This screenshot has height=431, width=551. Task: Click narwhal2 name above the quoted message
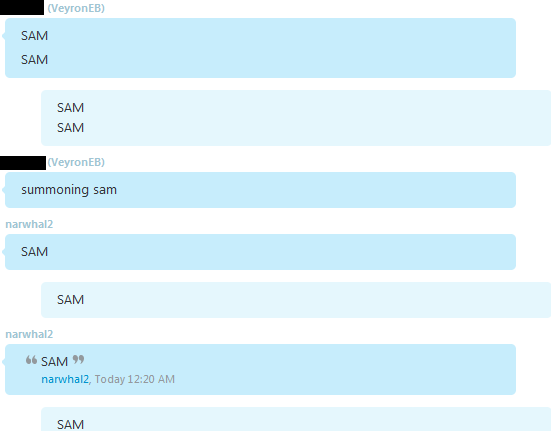pyautogui.click(x=29, y=334)
